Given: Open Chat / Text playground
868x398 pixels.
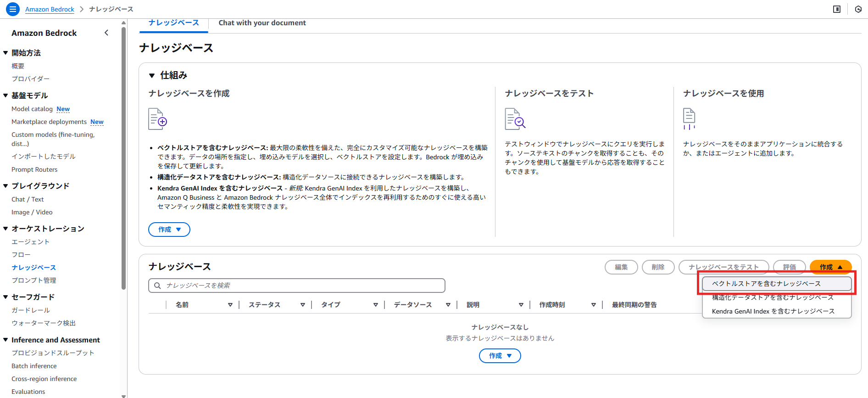Looking at the screenshot, I should pos(28,199).
